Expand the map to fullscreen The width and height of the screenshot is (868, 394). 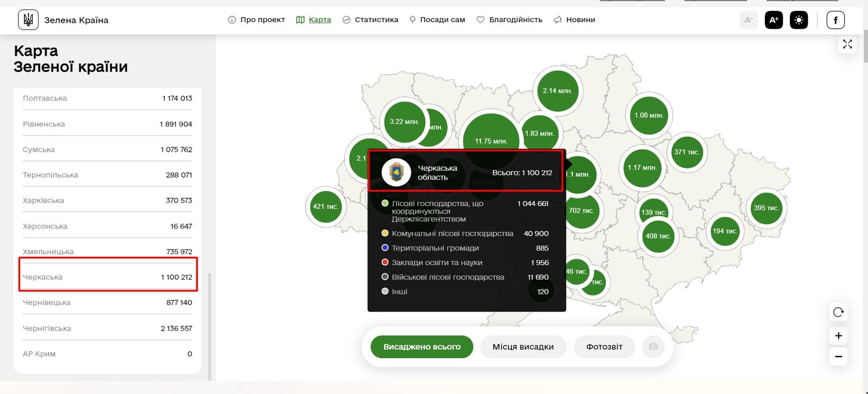[x=847, y=44]
